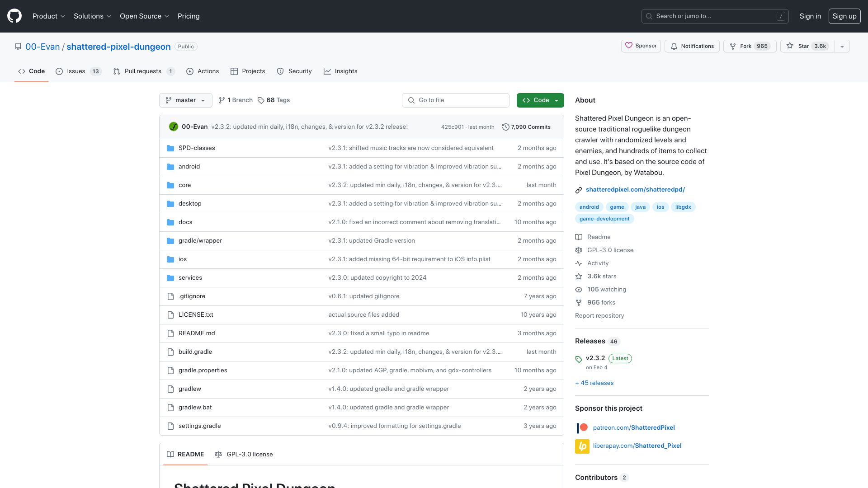
Task: Click the 00-Evan commit author avatar
Action: click(x=174, y=127)
